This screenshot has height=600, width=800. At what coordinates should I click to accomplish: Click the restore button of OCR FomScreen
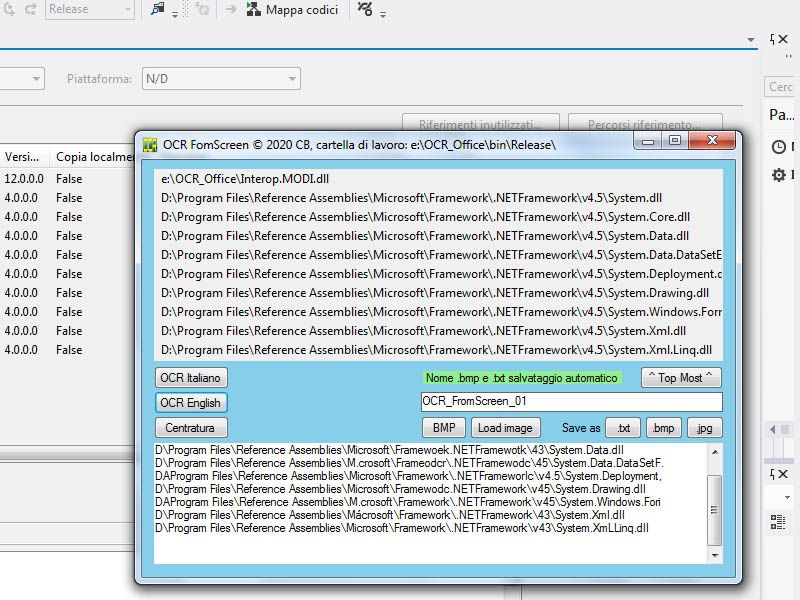point(675,140)
